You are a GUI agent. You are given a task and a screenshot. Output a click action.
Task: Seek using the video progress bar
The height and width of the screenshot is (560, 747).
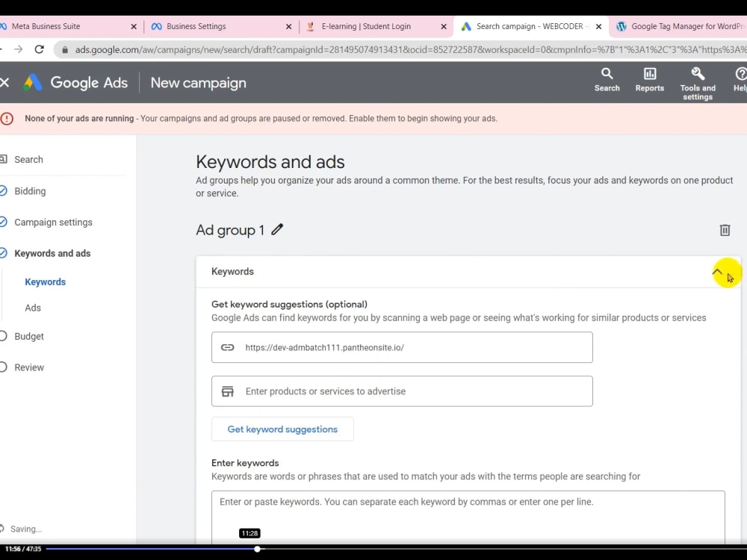tap(373, 549)
